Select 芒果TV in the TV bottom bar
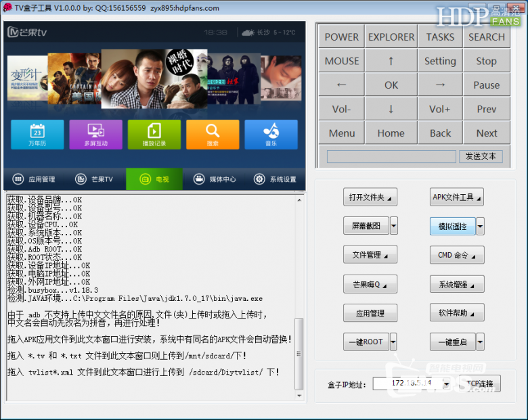Viewport: 528px width, 420px height. click(x=94, y=179)
